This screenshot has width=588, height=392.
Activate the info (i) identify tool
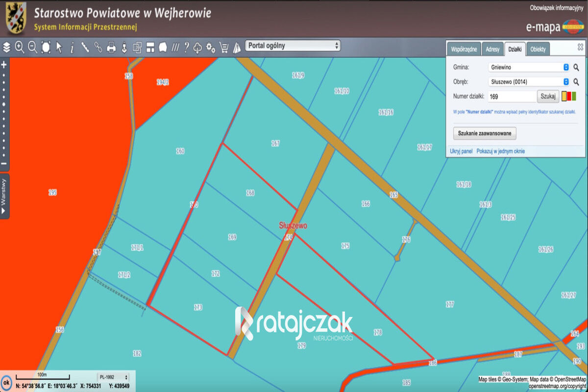click(x=72, y=47)
